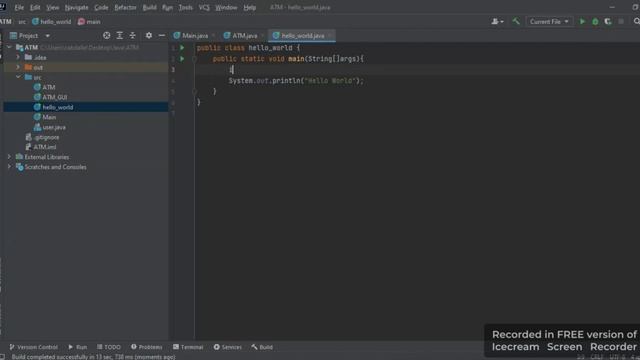Open the File menu
Screen dimensions: 640x360
(19, 7)
